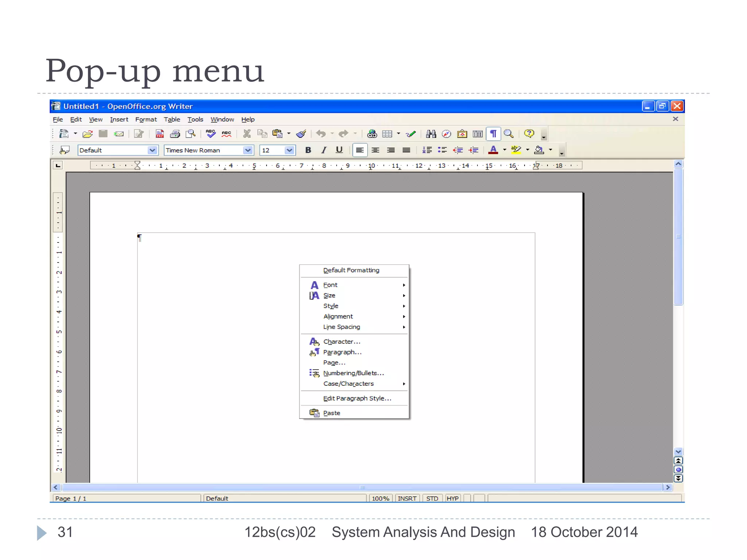
Task: Set Align Left
Action: pyautogui.click(x=360, y=150)
